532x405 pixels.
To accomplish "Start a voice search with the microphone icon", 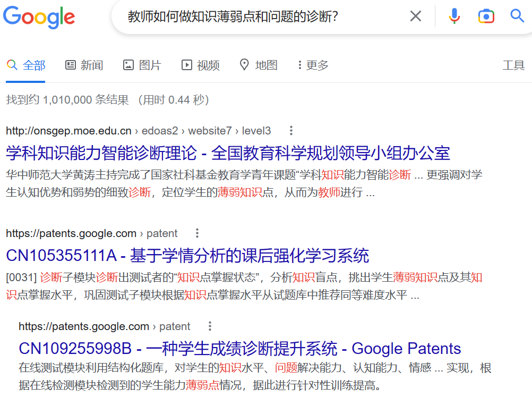I will [454, 16].
